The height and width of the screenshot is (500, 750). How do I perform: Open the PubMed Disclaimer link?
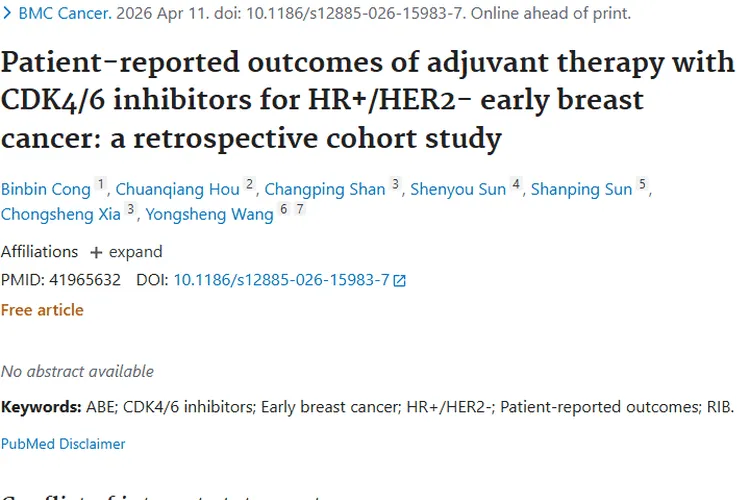click(x=63, y=443)
